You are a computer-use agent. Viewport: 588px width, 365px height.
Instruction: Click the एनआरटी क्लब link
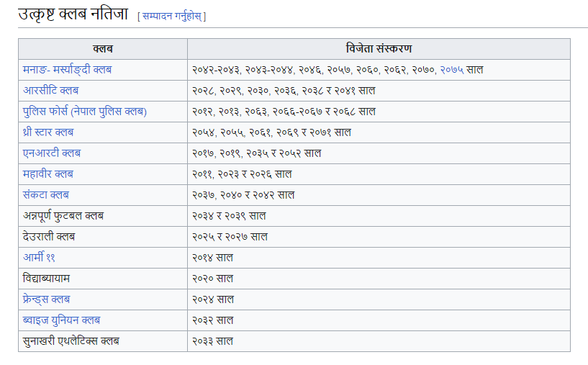point(51,153)
